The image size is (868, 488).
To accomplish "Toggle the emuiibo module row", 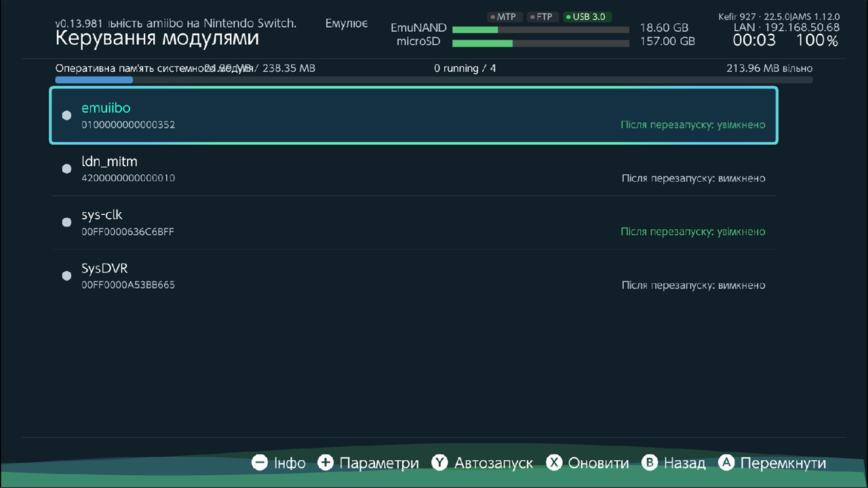I will point(414,115).
